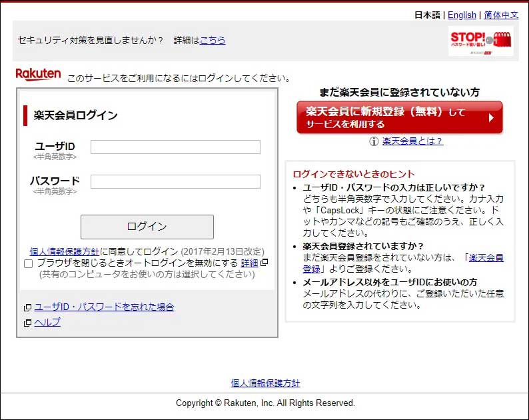Click the ログイン button
The height and width of the screenshot is (420, 529).
(147, 227)
